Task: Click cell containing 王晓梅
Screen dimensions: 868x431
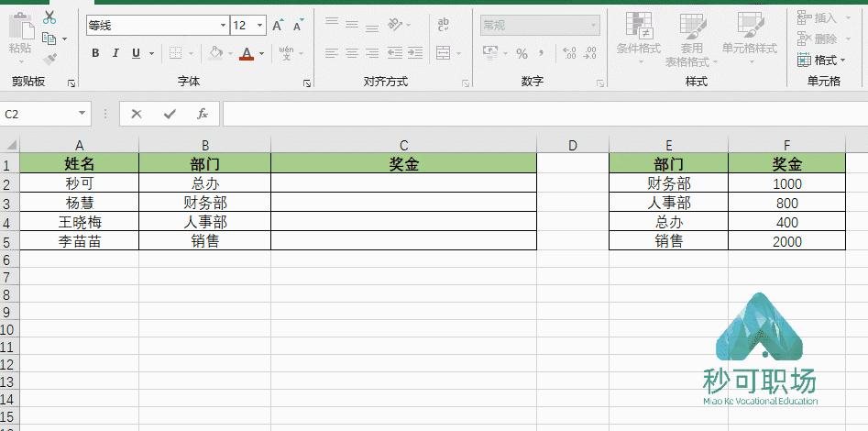Action: [80, 222]
